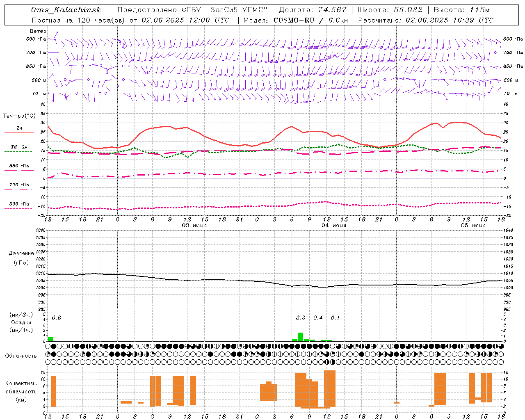Click the dotted pink sample under 500 гПа legend
This screenshot has width=525, height=420.
click(19, 208)
